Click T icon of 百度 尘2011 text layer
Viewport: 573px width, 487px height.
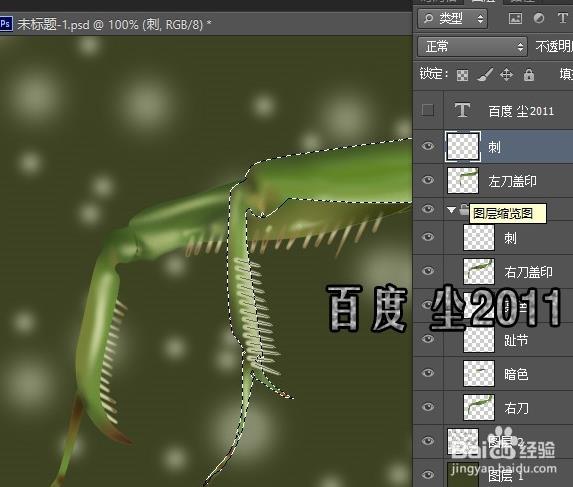click(462, 110)
